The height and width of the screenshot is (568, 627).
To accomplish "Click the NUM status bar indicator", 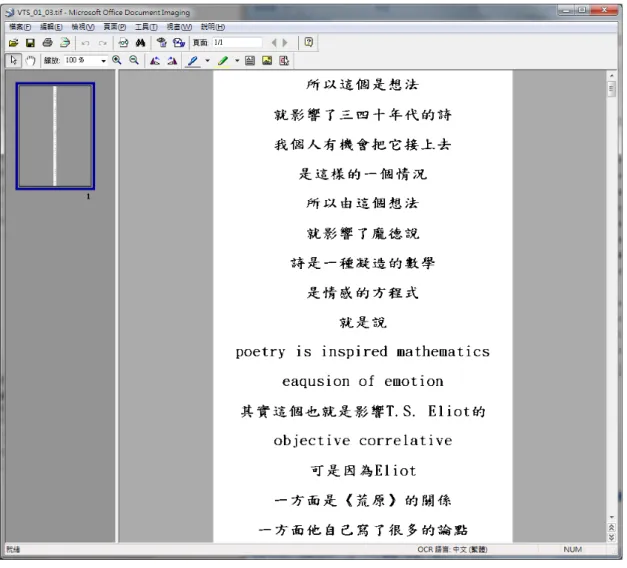I will click(x=573, y=550).
